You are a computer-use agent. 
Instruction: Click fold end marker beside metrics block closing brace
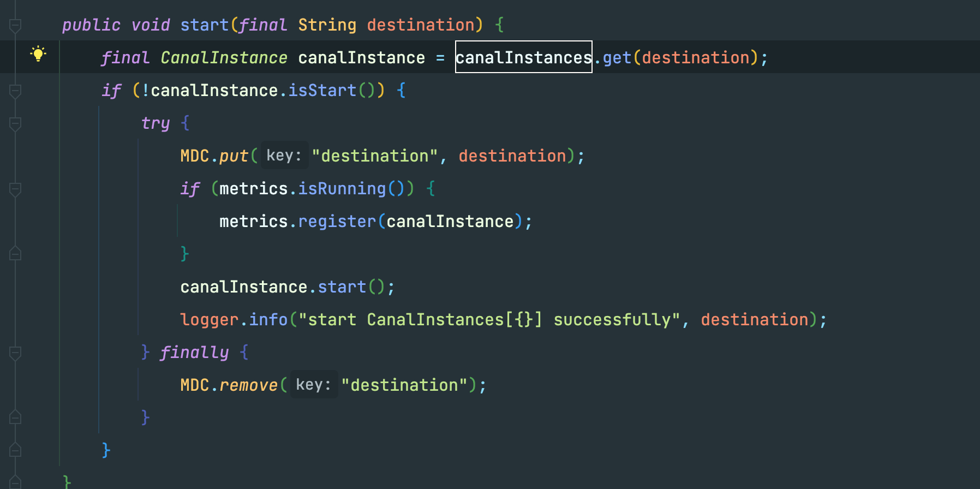coord(15,253)
